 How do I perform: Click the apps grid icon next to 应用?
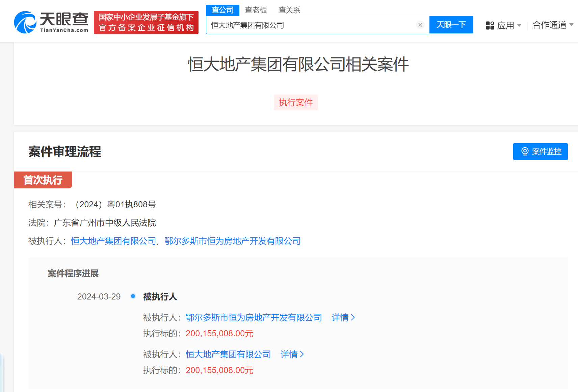tap(490, 26)
